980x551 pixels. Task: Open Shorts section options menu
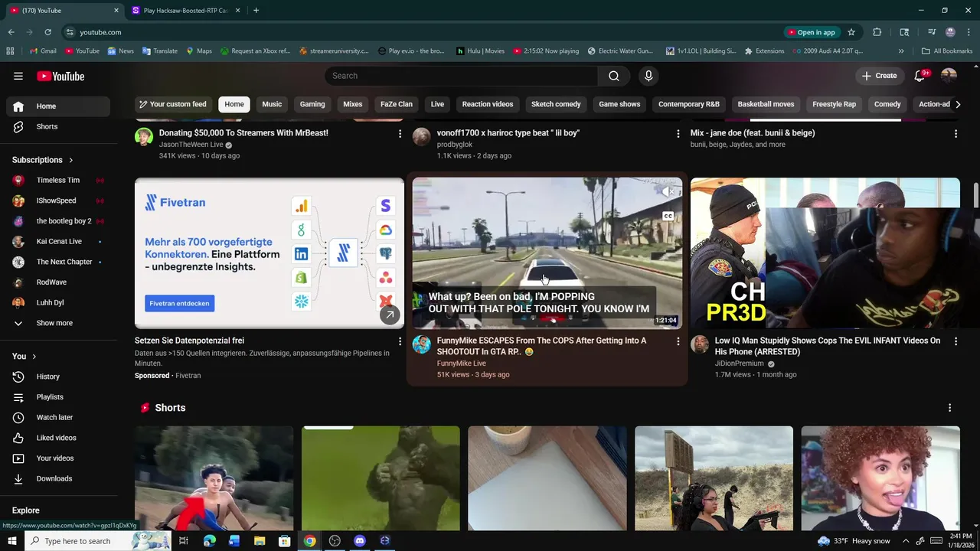(x=949, y=408)
